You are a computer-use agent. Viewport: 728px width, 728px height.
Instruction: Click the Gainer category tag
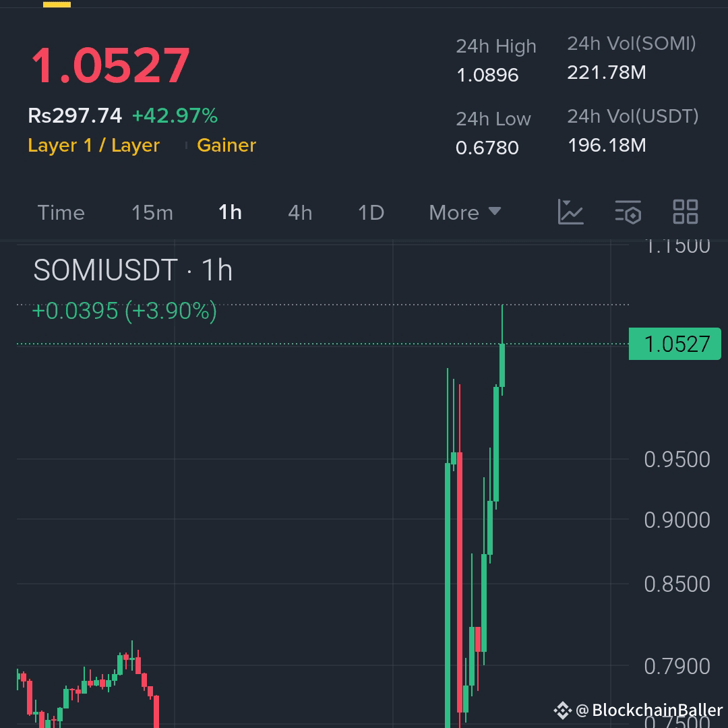(x=226, y=145)
